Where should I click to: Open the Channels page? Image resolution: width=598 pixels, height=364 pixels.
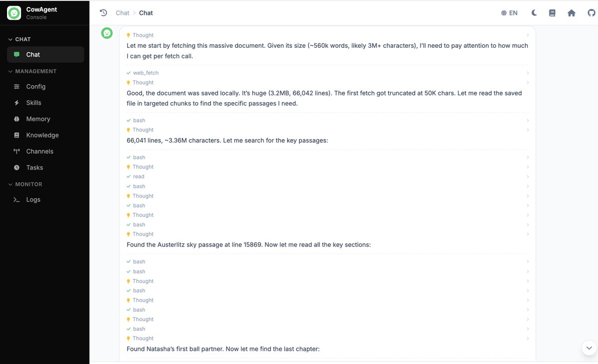45,151
